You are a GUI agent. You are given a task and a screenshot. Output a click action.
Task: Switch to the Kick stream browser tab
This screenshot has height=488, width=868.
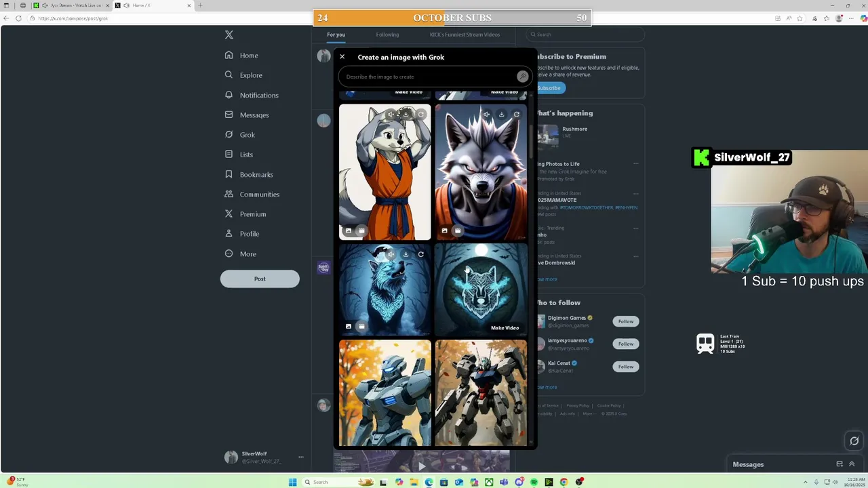click(x=71, y=5)
